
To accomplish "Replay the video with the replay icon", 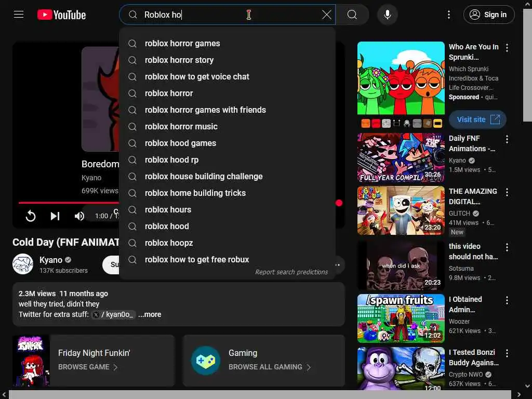I will click(31, 216).
